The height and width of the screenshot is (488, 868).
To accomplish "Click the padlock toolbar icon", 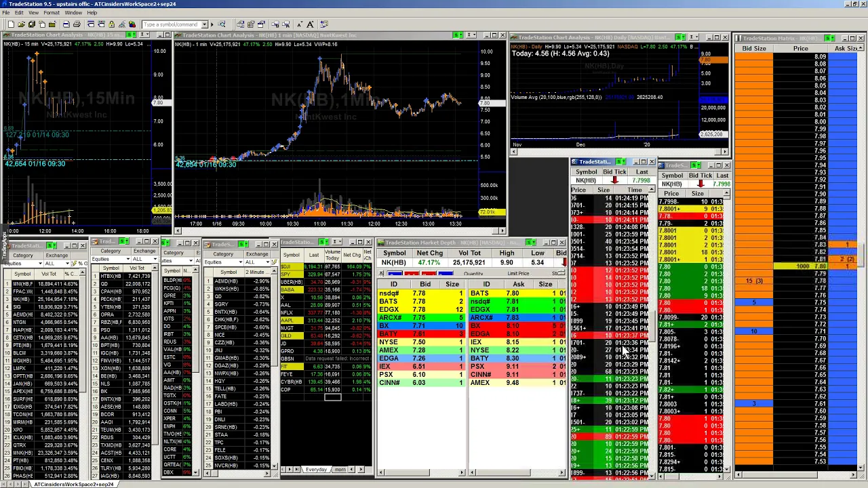I will (x=112, y=24).
